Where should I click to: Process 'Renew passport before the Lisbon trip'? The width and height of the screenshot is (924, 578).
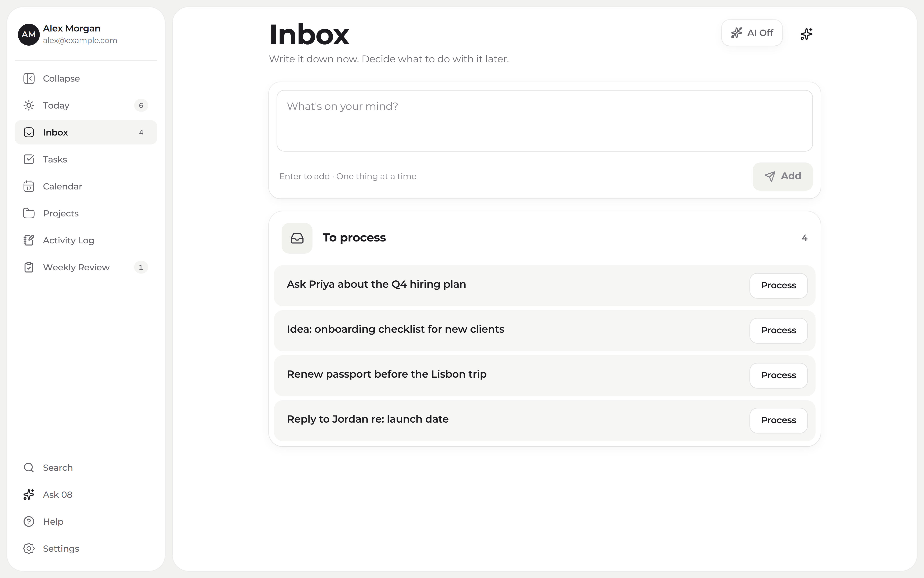coord(778,375)
